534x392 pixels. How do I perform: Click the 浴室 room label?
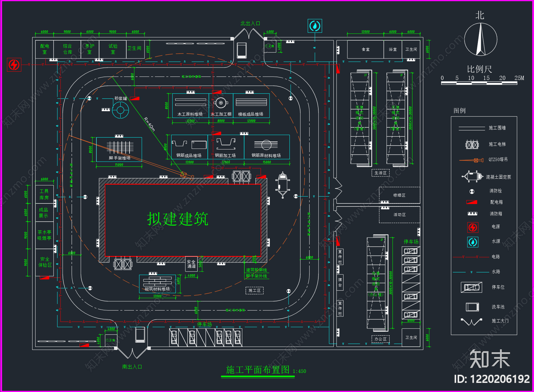coord(393,49)
